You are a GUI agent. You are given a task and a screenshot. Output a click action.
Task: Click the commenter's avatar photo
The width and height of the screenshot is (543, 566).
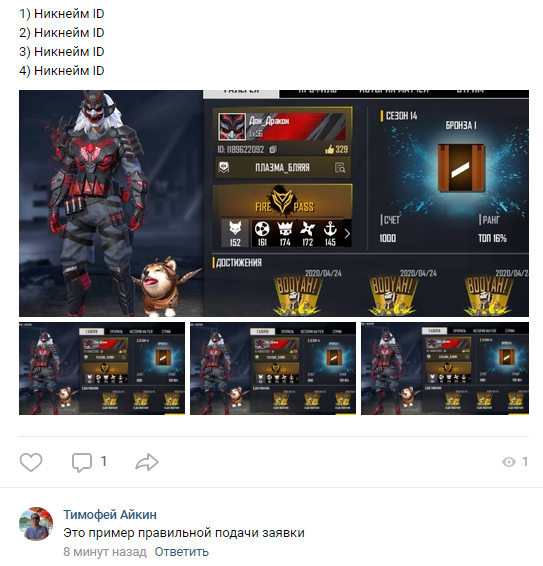click(36, 524)
